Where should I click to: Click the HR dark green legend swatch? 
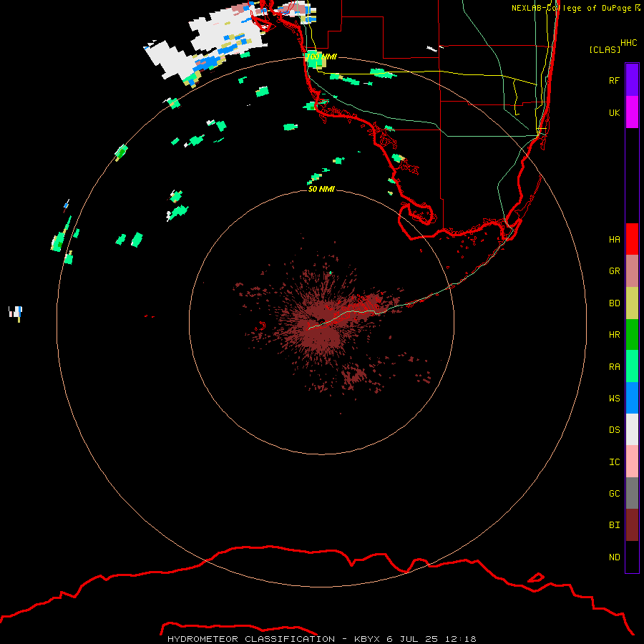pyautogui.click(x=632, y=334)
